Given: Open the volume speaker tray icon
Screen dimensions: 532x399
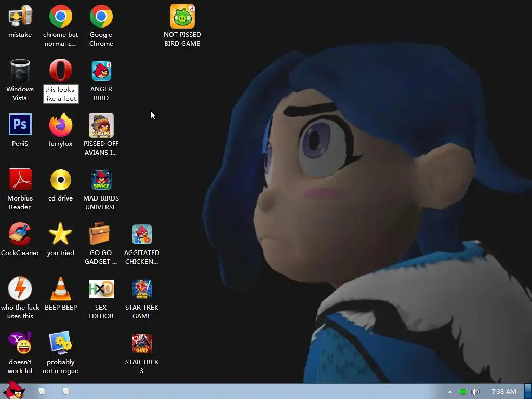Looking at the screenshot, I should (475, 392).
